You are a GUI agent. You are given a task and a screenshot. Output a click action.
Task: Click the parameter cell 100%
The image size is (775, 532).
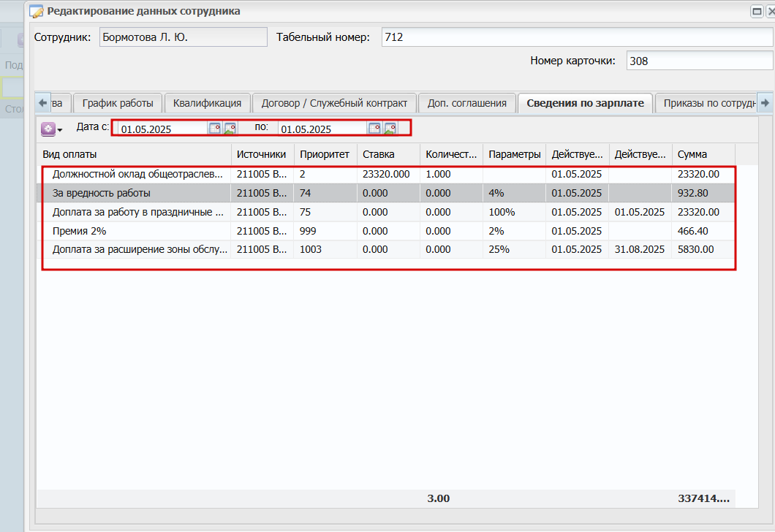coord(515,212)
